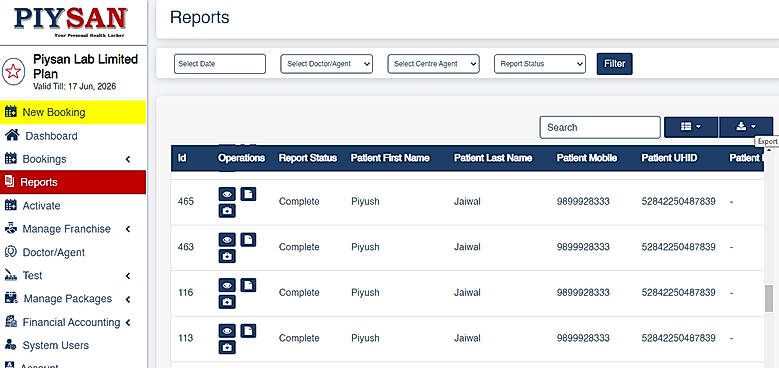Expand Financial Accounting submenu
The height and width of the screenshot is (368, 779).
[x=73, y=322]
